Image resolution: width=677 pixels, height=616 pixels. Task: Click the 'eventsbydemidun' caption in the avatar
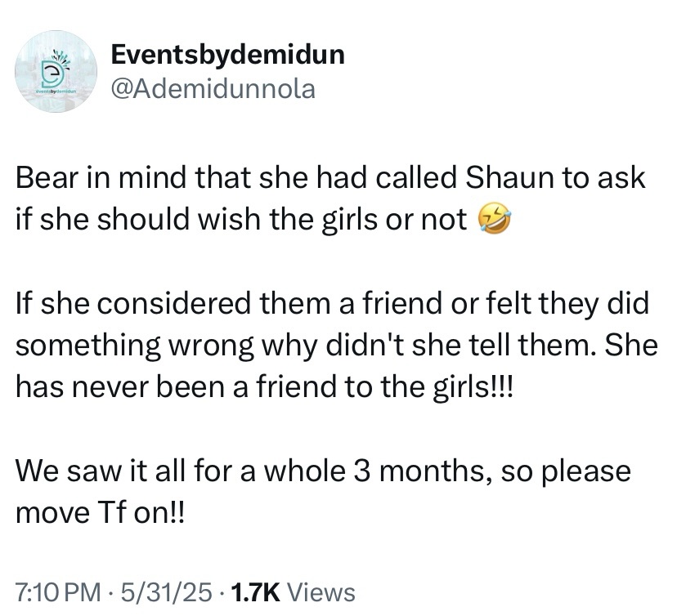[x=56, y=92]
